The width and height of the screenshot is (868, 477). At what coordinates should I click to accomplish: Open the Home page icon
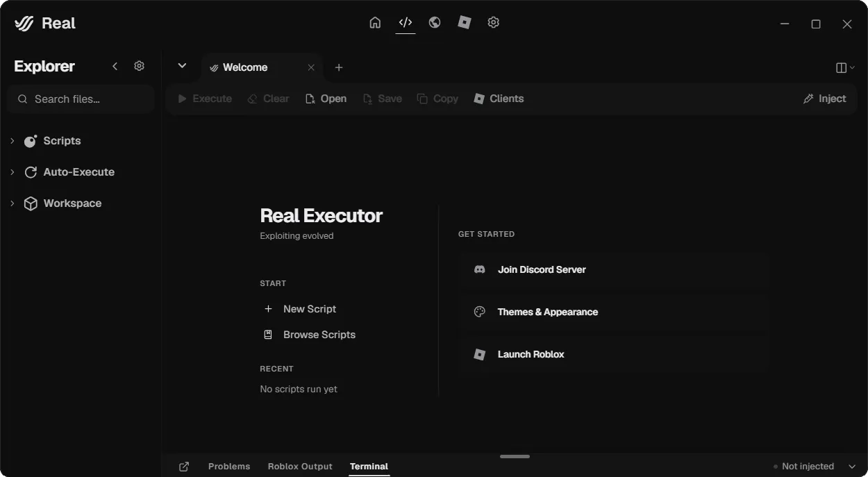(375, 22)
